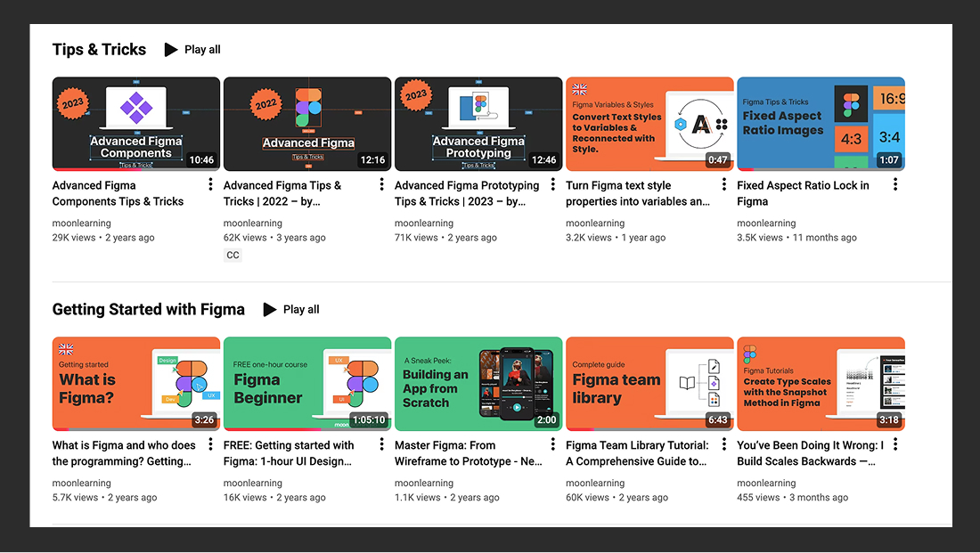Open more options for FREE Getting started video
The width and height of the screenshot is (980, 553).
381,444
